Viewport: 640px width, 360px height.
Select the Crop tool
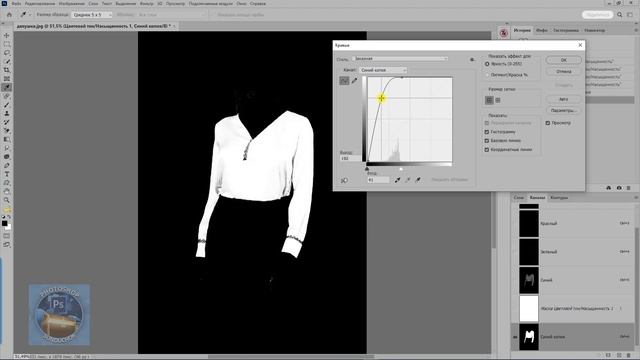pos(7,70)
